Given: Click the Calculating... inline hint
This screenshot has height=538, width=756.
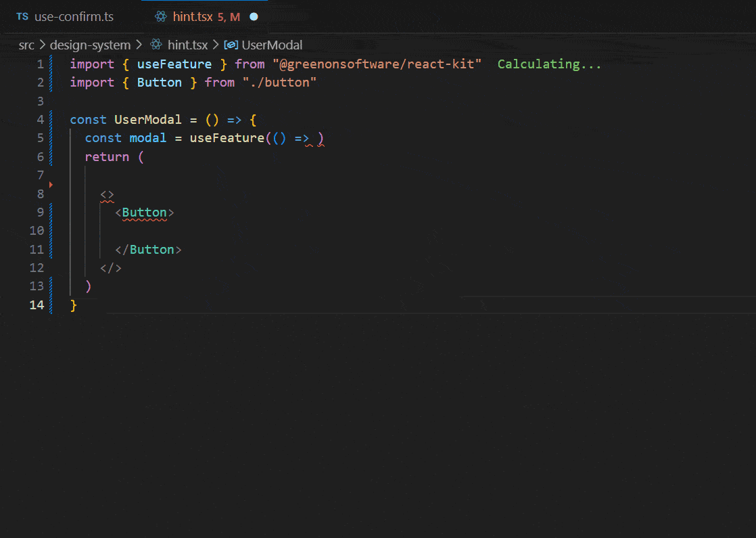Looking at the screenshot, I should point(549,64).
